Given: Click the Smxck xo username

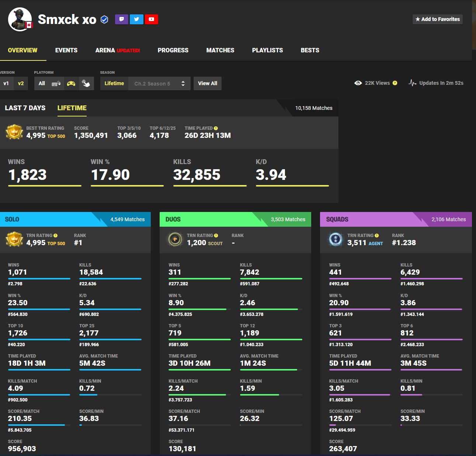Looking at the screenshot, I should click(x=67, y=19).
